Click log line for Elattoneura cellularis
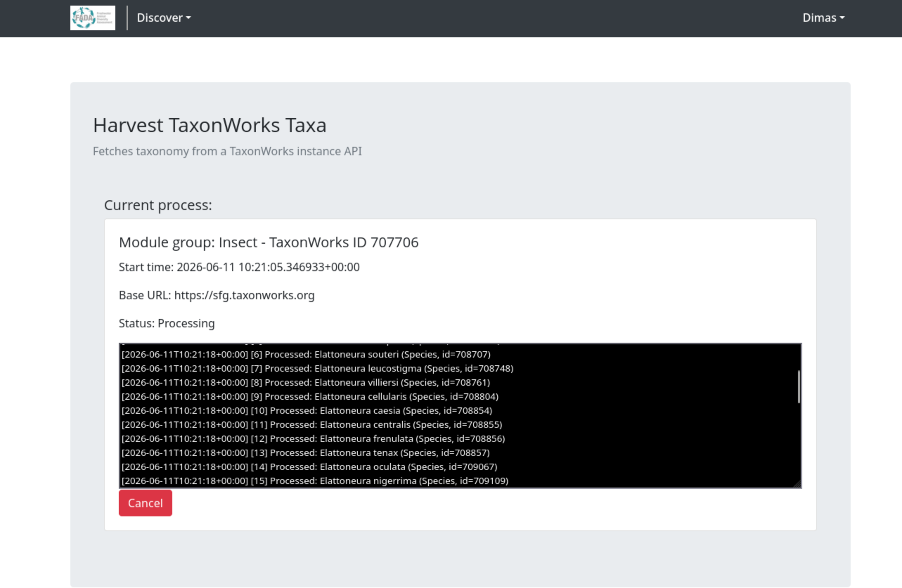The height and width of the screenshot is (588, 902). click(x=310, y=397)
